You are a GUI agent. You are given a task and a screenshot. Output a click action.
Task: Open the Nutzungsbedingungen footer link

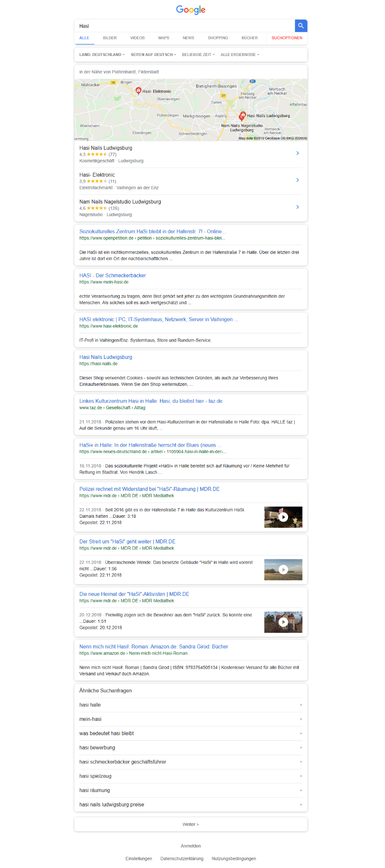click(234, 858)
